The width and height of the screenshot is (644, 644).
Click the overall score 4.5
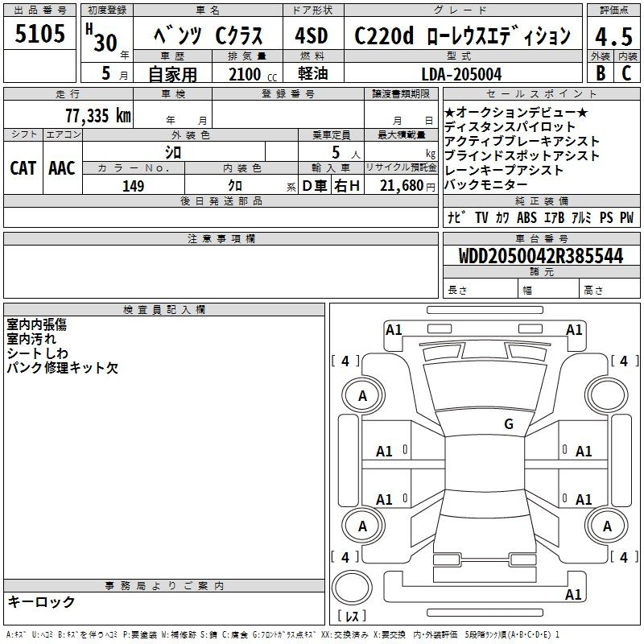(x=613, y=36)
